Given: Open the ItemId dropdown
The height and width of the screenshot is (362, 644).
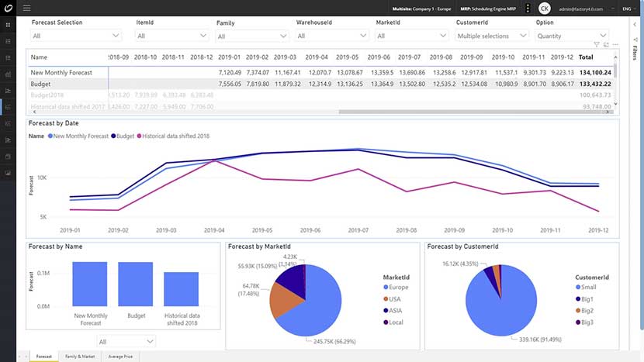Looking at the screenshot, I should [171, 36].
